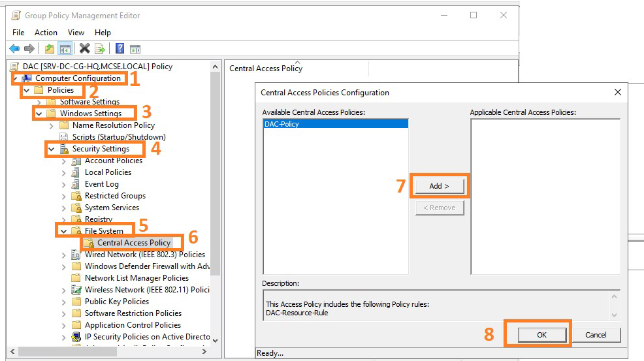644x361 pixels.
Task: Open the Help menu
Action: pyautogui.click(x=103, y=33)
